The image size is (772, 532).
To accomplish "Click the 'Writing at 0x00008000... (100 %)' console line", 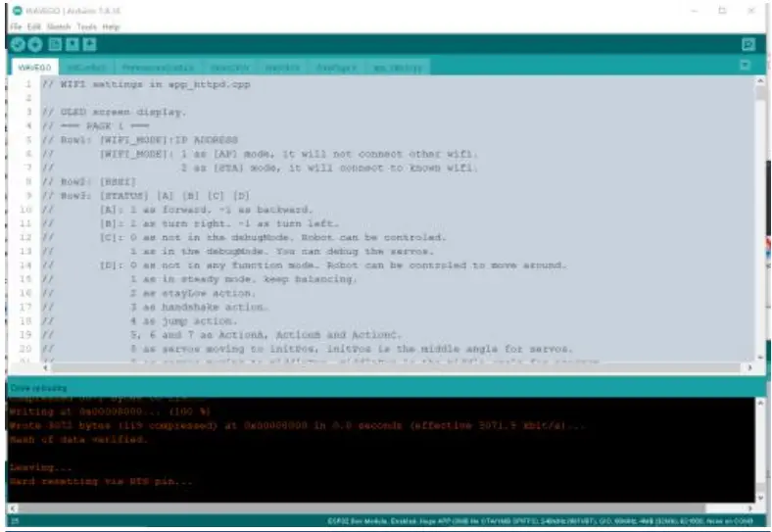I will click(x=110, y=411).
